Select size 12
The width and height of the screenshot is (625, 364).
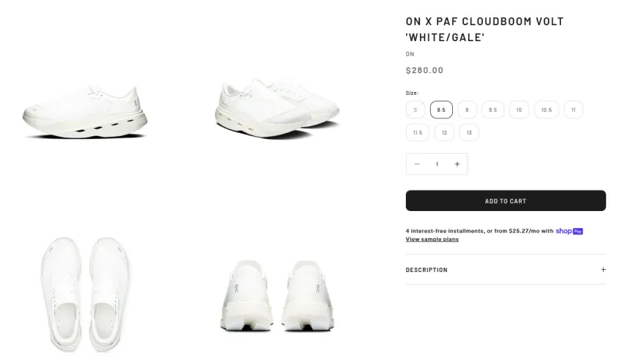444,132
